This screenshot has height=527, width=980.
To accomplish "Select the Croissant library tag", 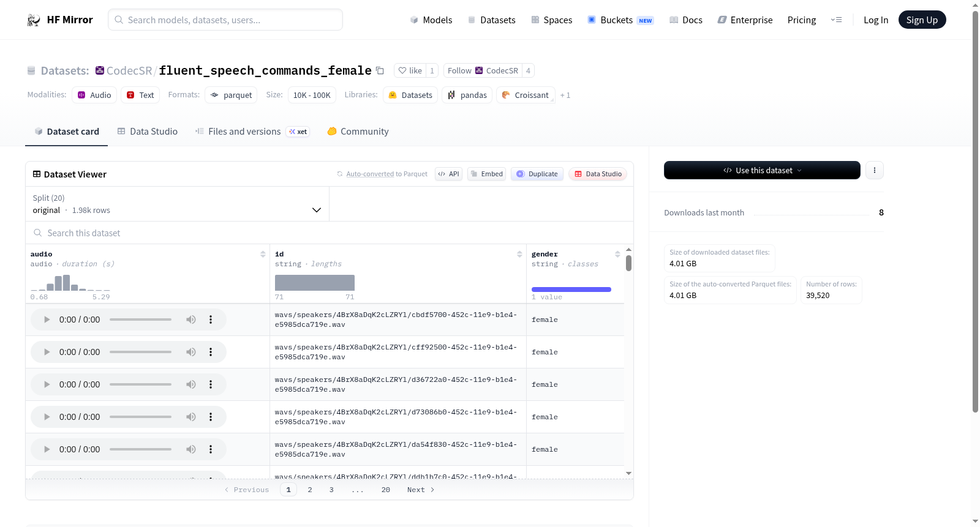I will pos(526,95).
